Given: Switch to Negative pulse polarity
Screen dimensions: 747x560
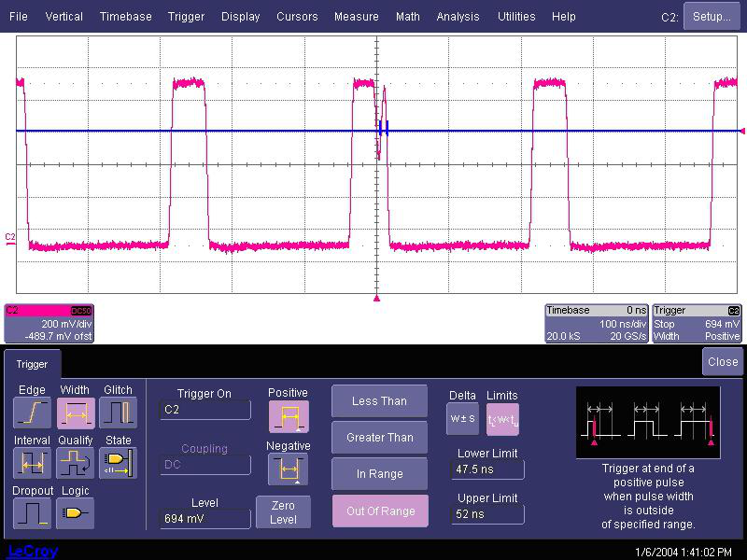Looking at the screenshot, I should tap(288, 469).
